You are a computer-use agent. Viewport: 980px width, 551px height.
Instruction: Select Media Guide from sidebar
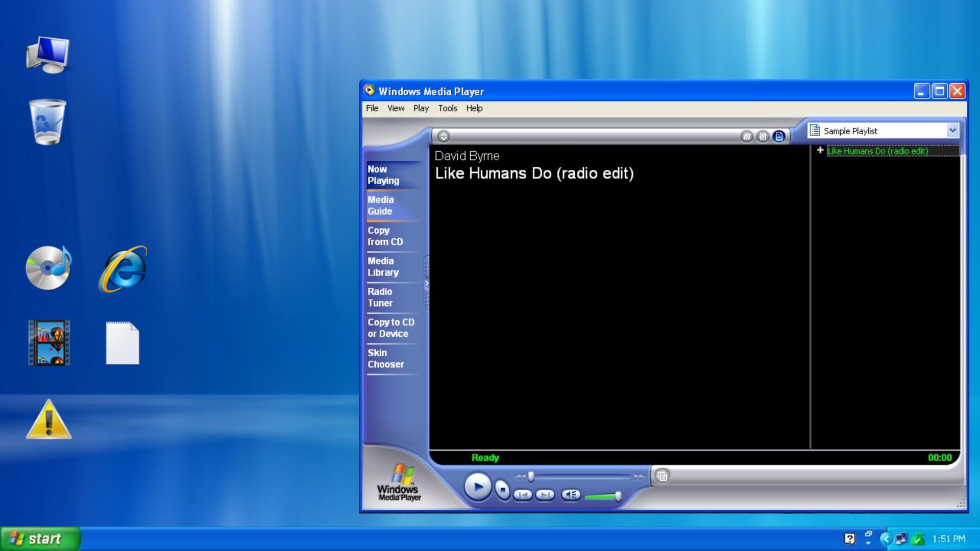[380, 205]
